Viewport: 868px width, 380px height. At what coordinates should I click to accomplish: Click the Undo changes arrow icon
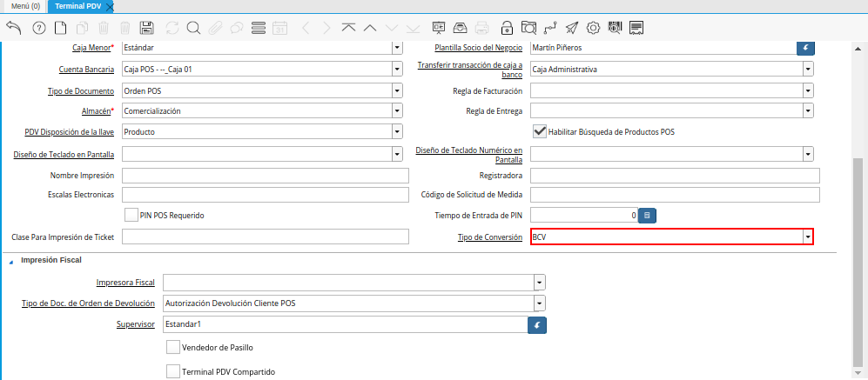point(14,28)
